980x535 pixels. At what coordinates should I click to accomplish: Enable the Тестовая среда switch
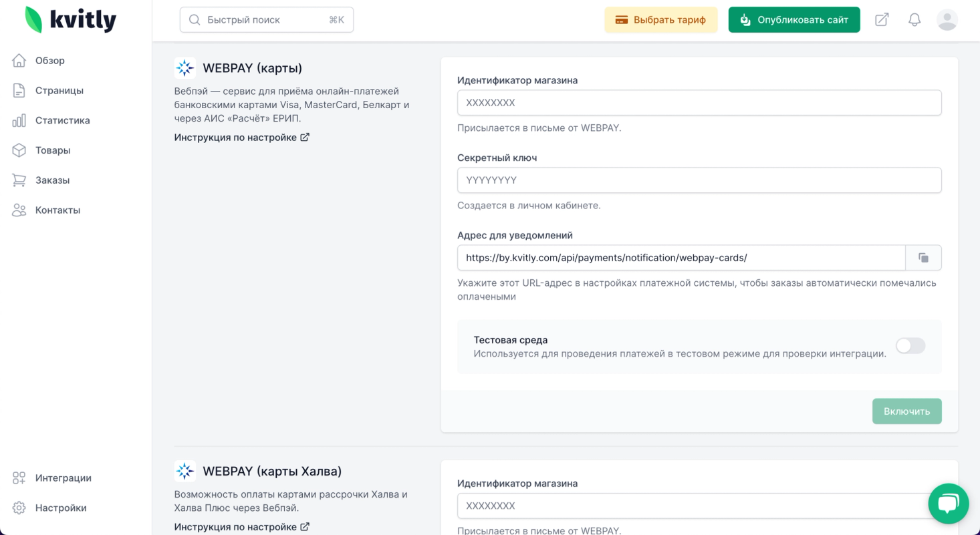910,346
